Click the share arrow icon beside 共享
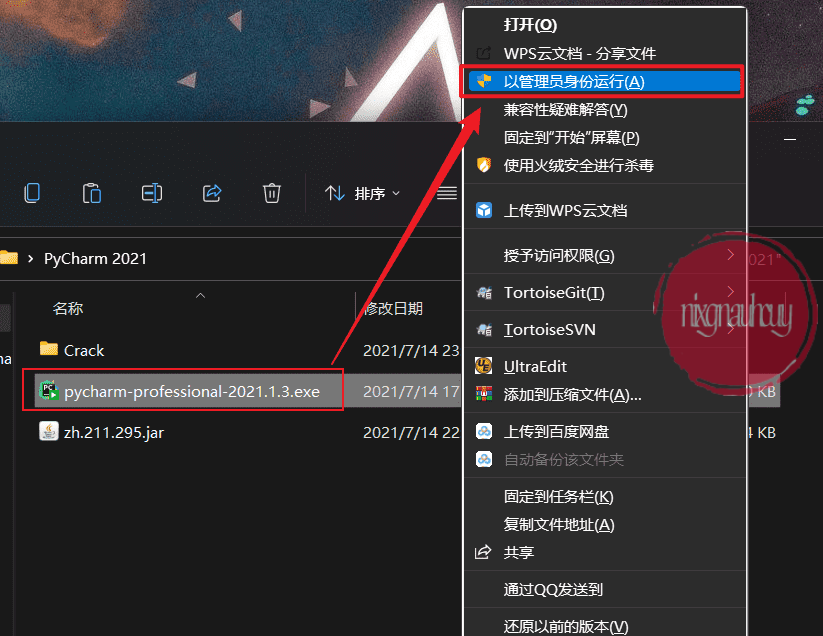This screenshot has height=636, width=823. [483, 552]
